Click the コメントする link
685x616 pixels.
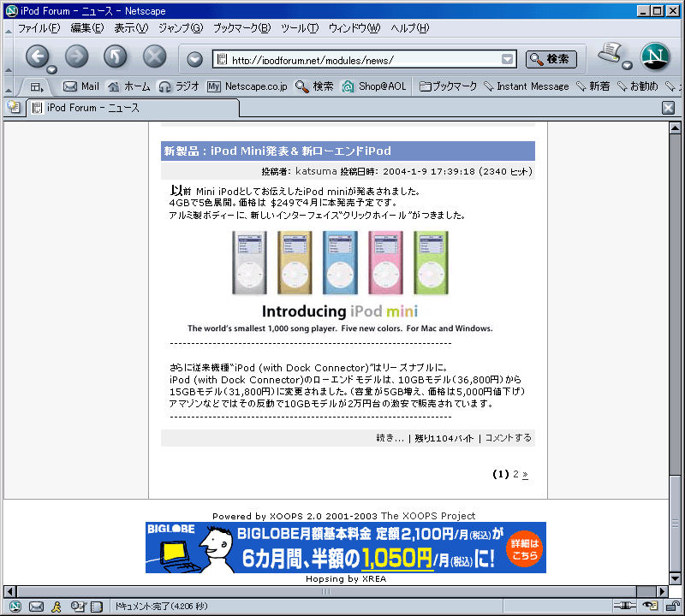(508, 438)
